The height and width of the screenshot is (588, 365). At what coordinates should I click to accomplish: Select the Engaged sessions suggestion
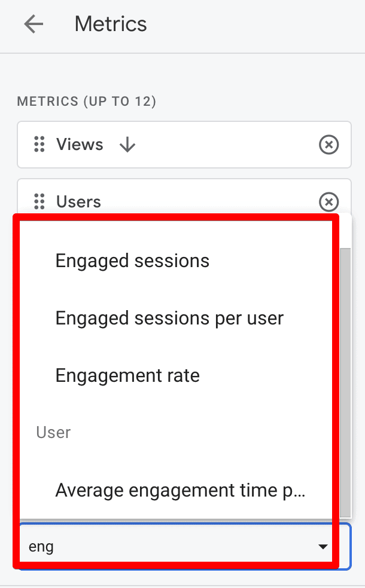click(132, 261)
